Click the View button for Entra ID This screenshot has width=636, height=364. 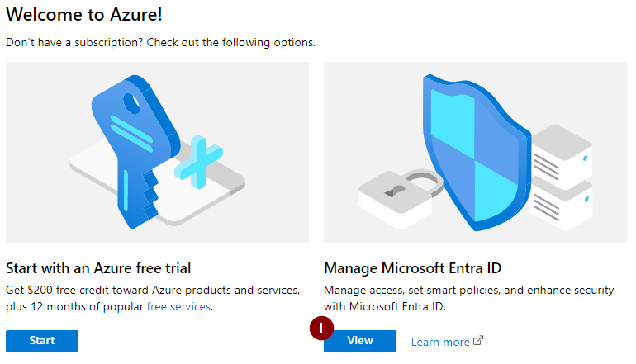coord(360,341)
